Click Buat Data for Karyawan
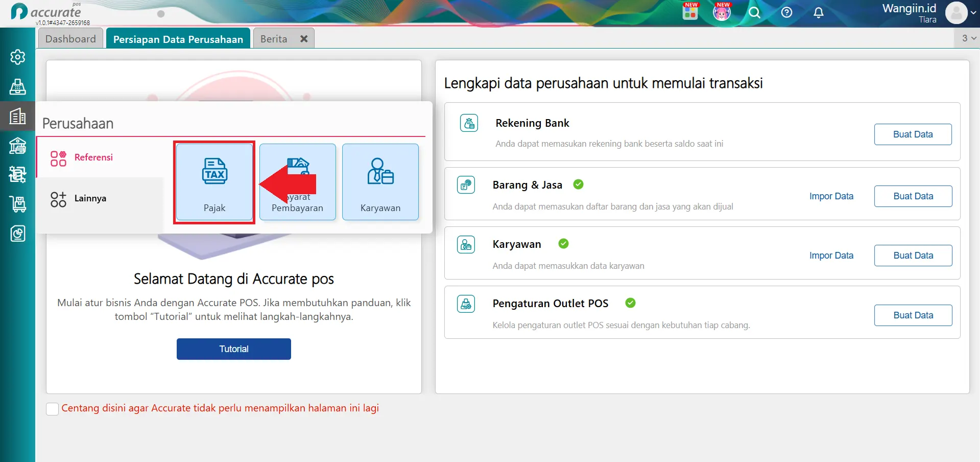Screen dimensions: 980x462 913,256
